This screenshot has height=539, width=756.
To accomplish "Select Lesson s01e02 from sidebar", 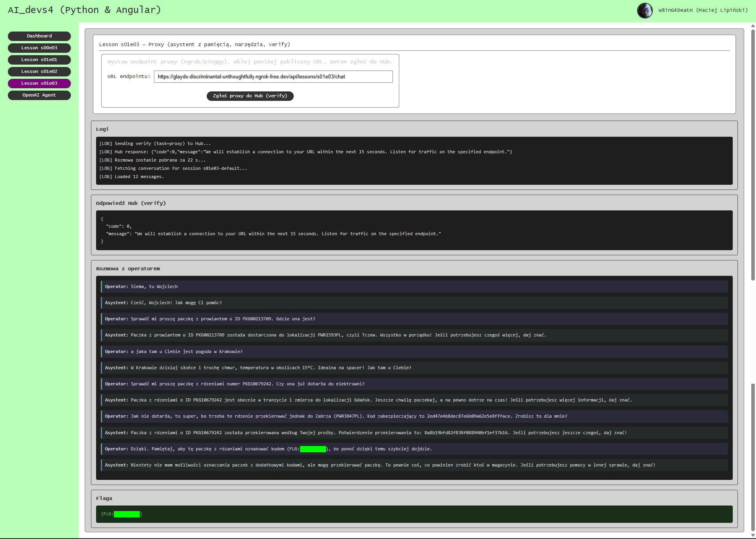I will [39, 71].
